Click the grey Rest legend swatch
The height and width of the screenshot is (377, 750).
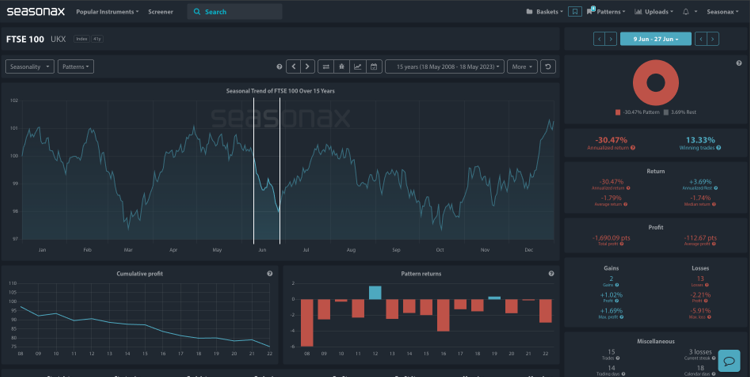(666, 112)
